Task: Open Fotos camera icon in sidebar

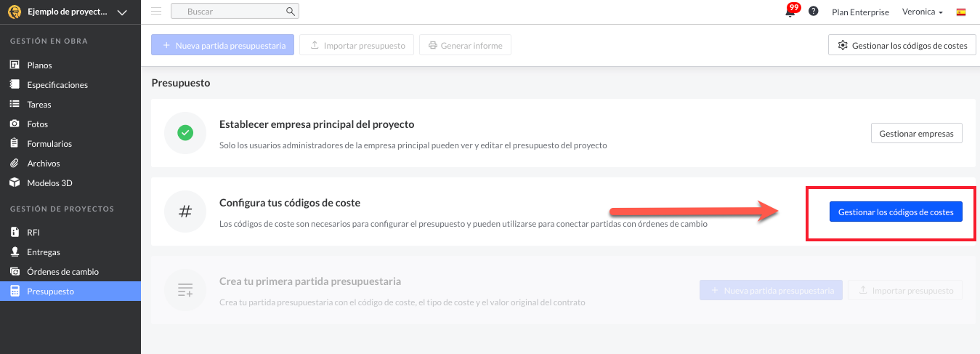Action: coord(14,124)
